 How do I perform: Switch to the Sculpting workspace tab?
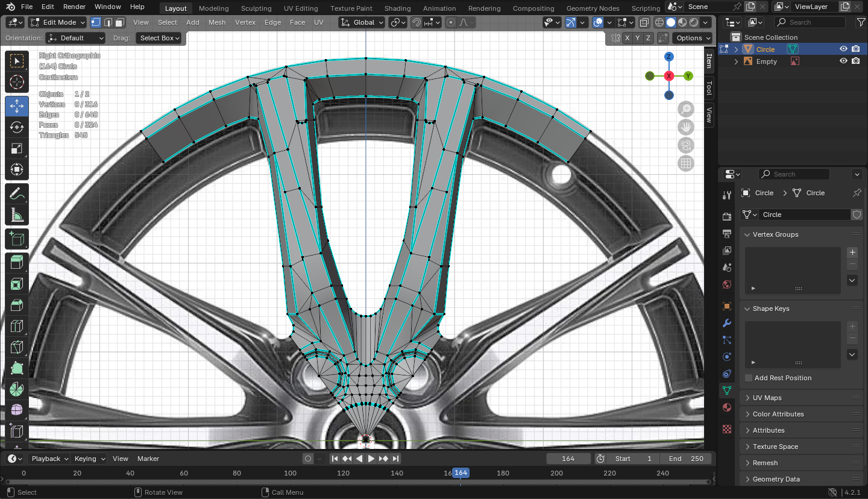(x=256, y=8)
